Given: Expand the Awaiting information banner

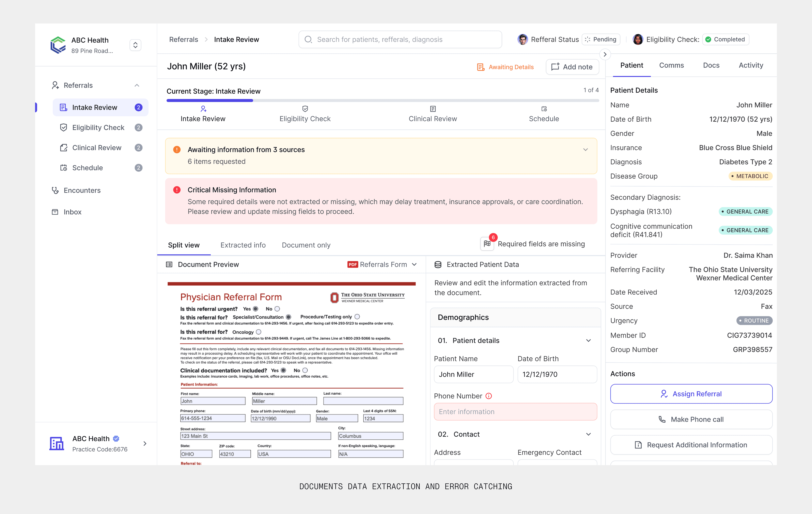Looking at the screenshot, I should pyautogui.click(x=585, y=150).
